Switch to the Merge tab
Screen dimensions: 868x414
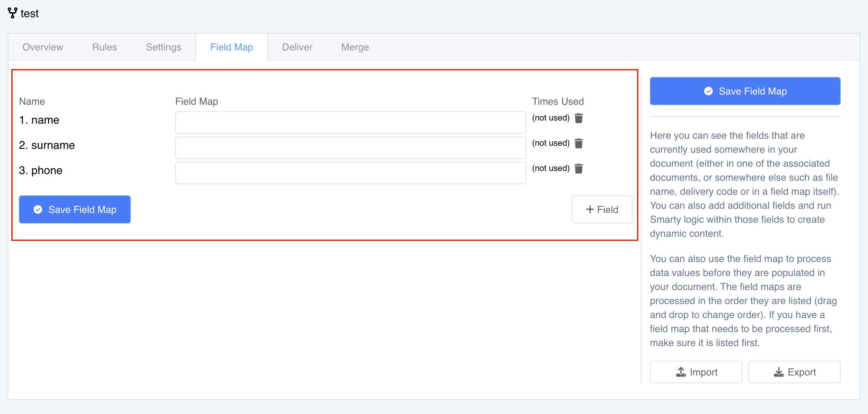355,47
